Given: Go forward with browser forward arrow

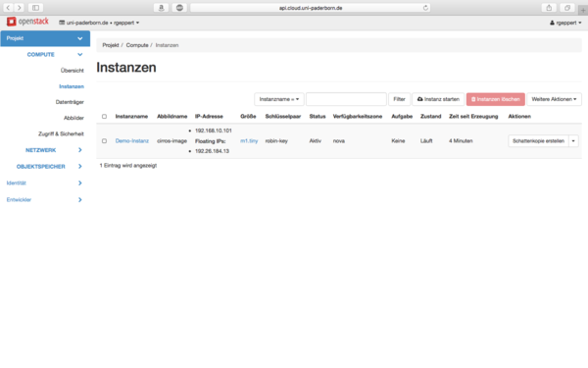Looking at the screenshot, I should [20, 8].
